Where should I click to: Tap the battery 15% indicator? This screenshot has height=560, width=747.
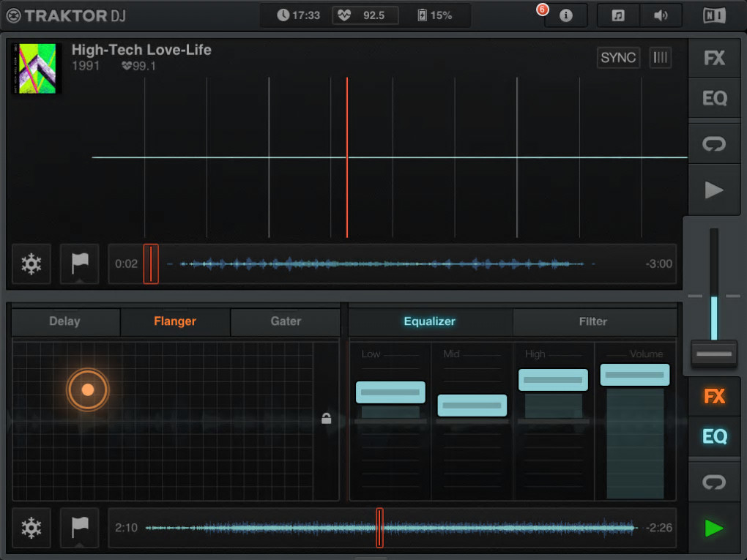pyautogui.click(x=434, y=15)
